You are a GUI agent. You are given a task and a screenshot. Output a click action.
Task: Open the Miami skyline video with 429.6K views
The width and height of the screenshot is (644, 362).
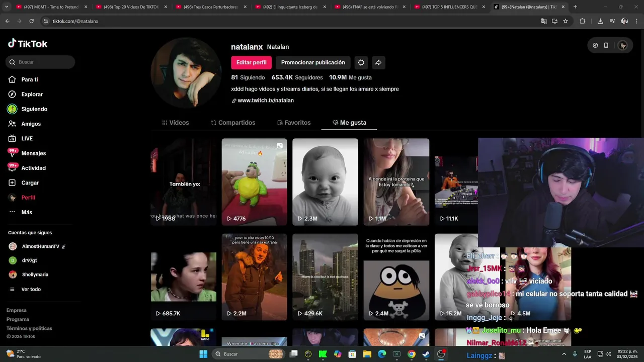point(326,277)
